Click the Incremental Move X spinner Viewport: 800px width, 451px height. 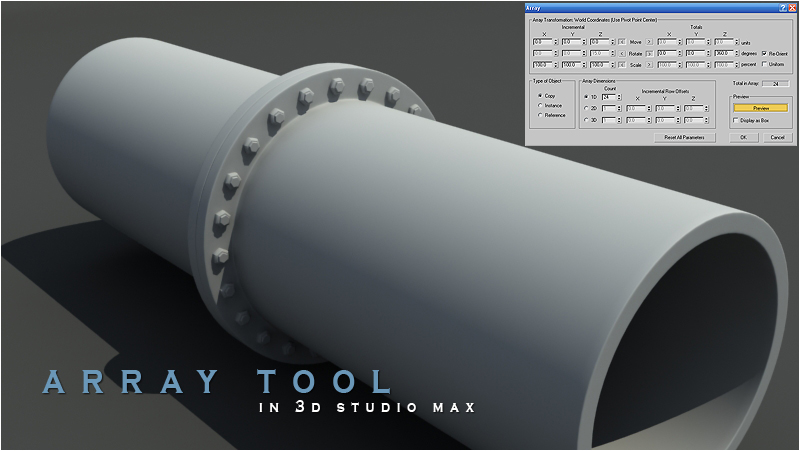[556, 42]
